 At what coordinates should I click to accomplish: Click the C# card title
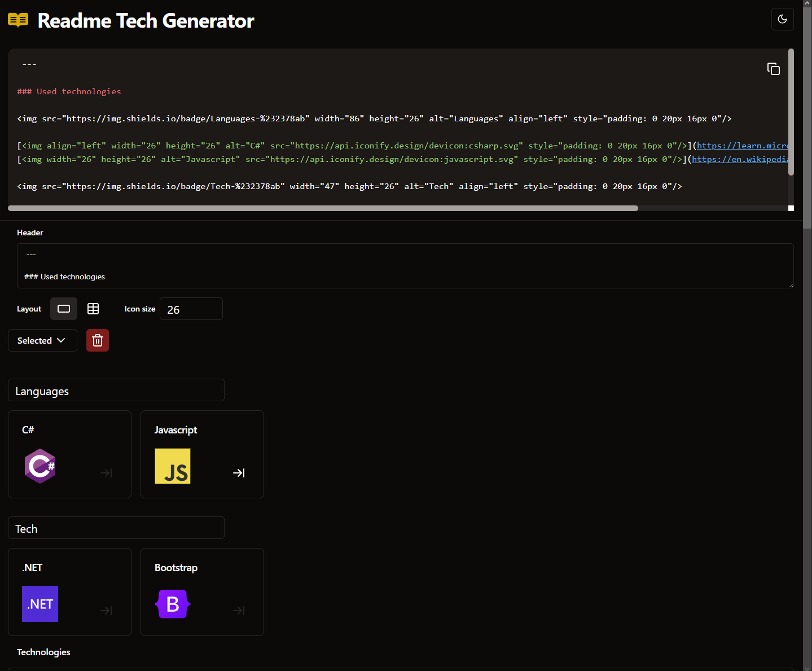[28, 430]
